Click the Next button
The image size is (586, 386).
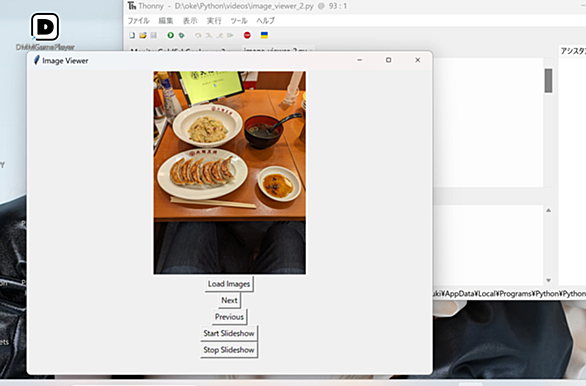(x=229, y=300)
